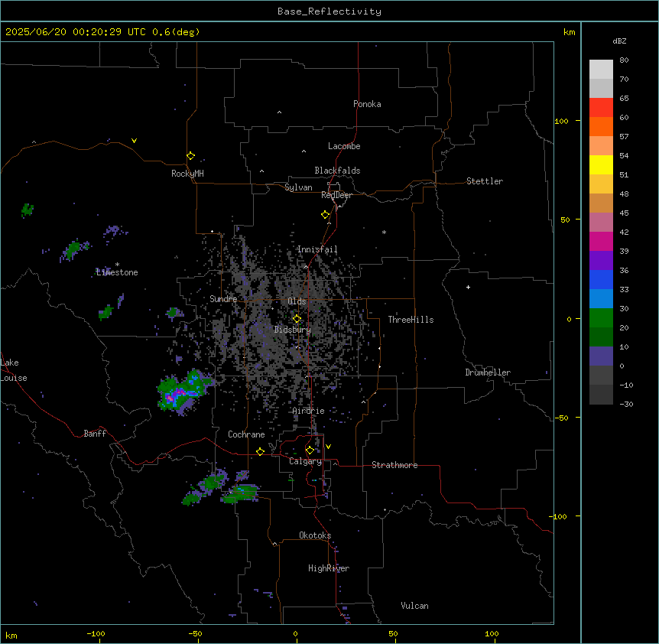Click the Airdrie label

(309, 411)
